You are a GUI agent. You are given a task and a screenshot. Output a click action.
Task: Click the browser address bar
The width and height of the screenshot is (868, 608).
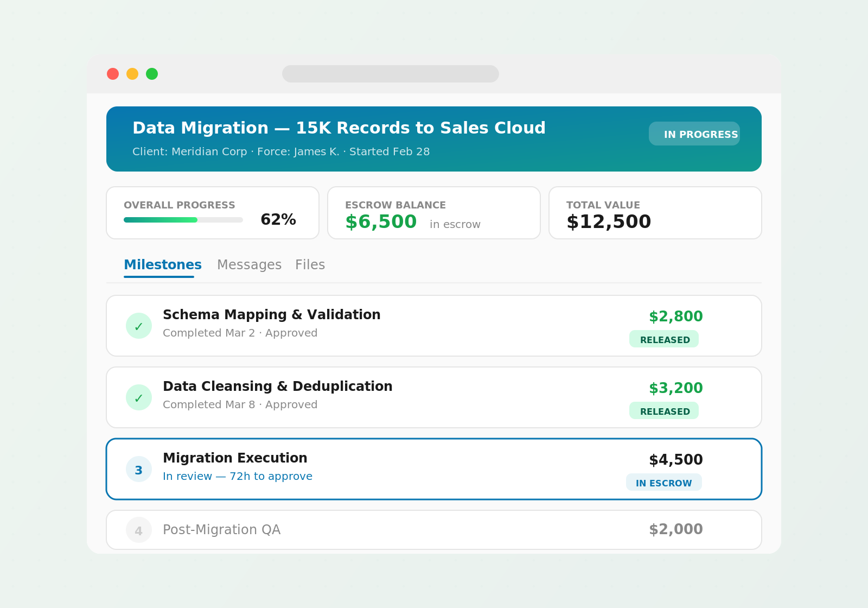391,74
